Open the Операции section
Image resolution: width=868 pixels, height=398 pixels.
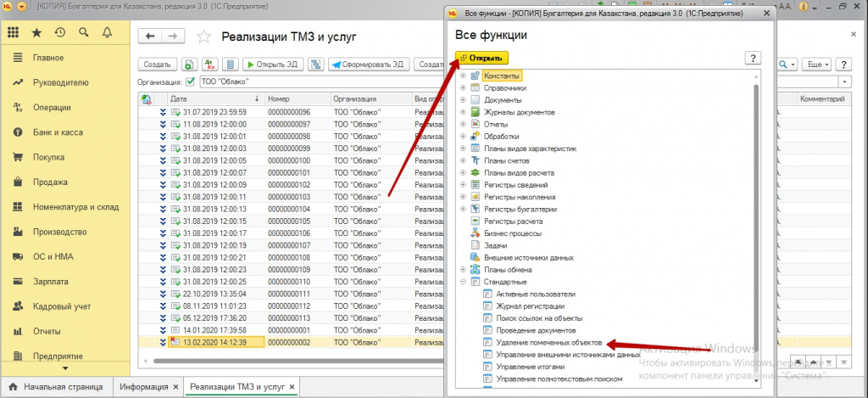click(x=65, y=108)
